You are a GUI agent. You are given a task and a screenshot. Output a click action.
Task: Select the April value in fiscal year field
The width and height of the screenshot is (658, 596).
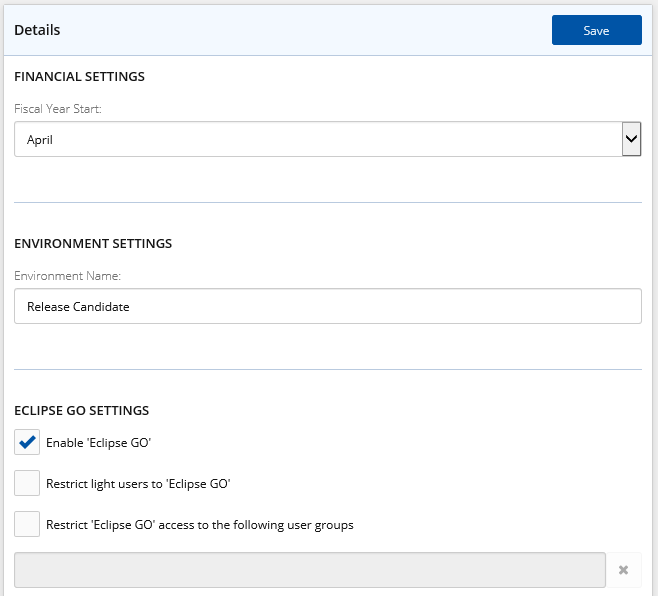point(40,140)
